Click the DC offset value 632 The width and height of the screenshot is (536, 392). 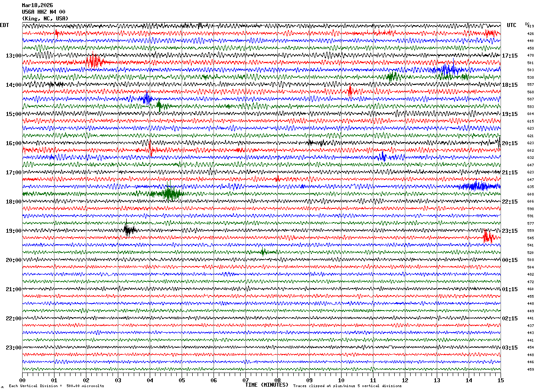pyautogui.click(x=530, y=158)
